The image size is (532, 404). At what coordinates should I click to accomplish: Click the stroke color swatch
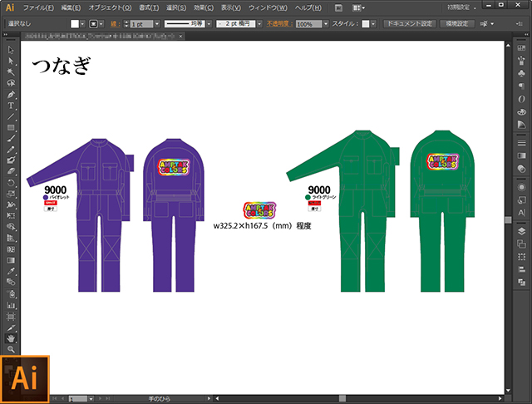[x=93, y=24]
